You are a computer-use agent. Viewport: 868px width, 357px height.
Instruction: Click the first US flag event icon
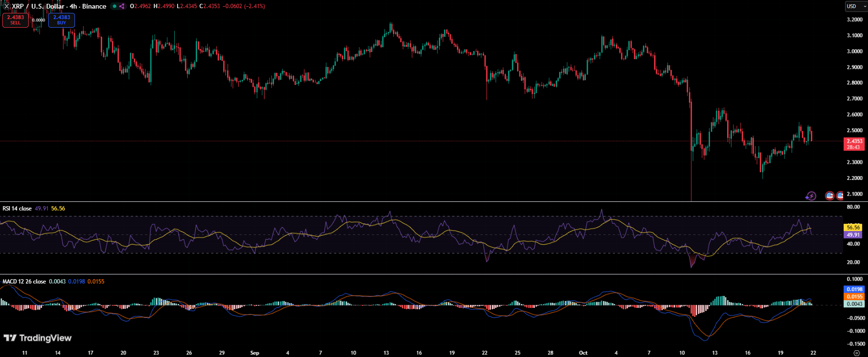point(830,196)
